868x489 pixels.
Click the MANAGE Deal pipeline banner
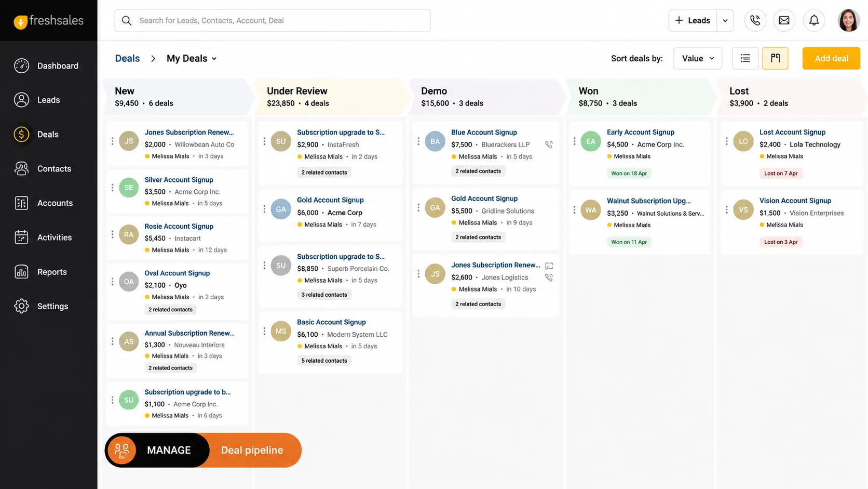(203, 450)
